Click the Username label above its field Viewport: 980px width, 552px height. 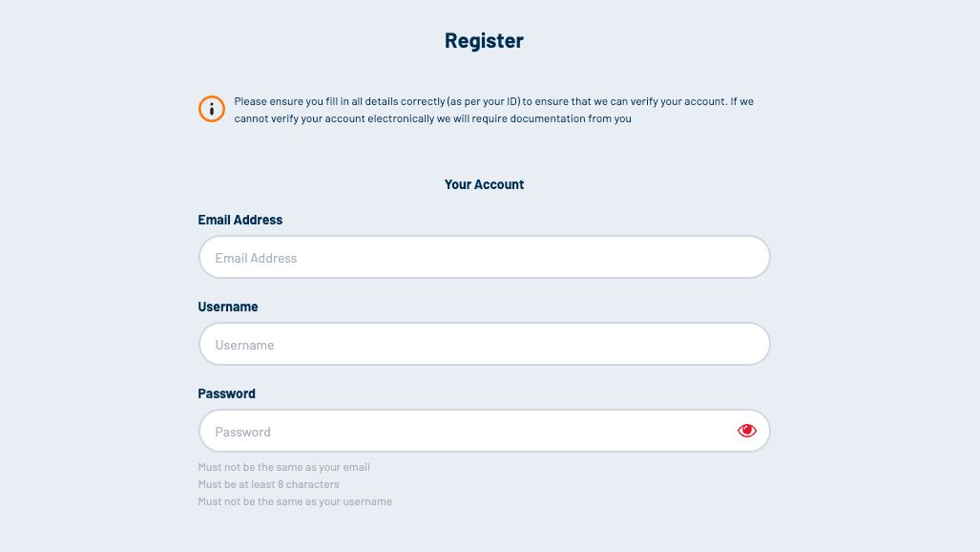click(x=227, y=307)
